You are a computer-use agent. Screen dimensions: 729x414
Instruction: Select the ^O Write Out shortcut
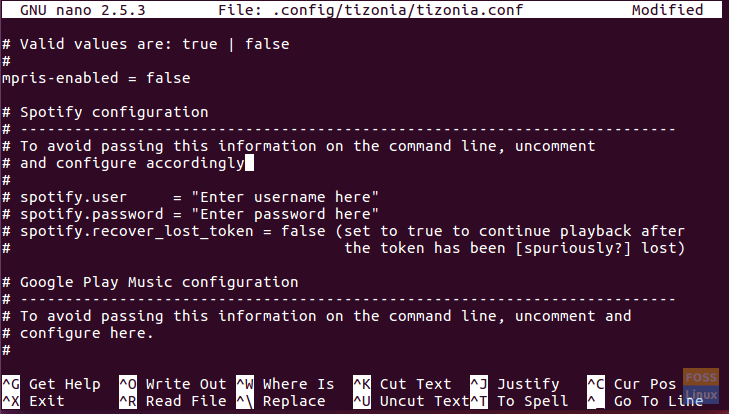172,384
